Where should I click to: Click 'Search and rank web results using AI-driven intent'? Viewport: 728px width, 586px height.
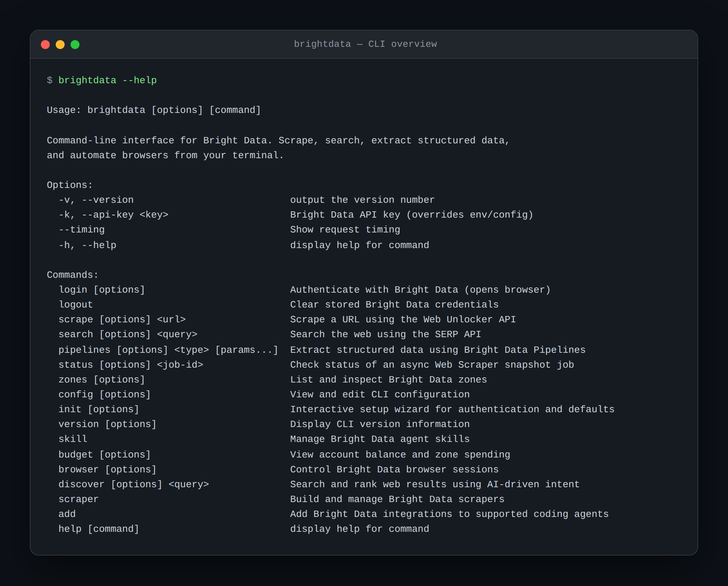click(435, 484)
